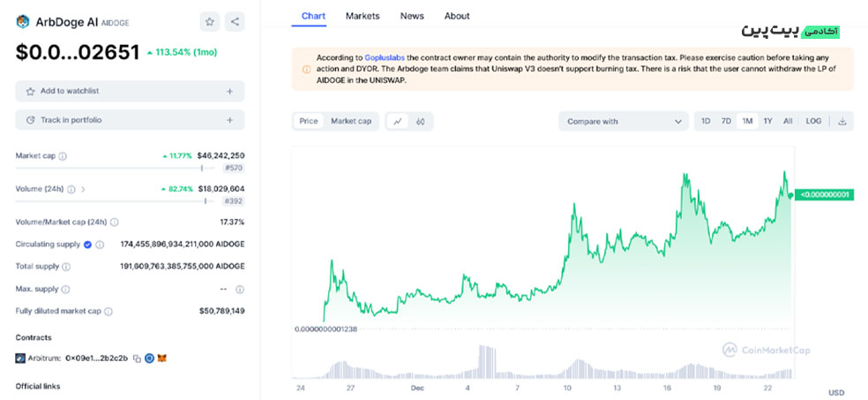Copy the Arbitrum contract address
The image size is (868, 400).
(137, 358)
